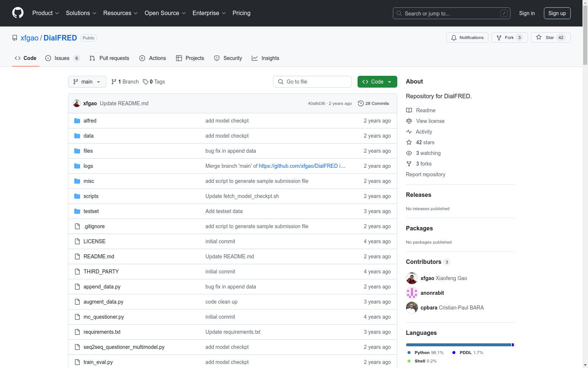Open the main branch selector dropdown
The width and height of the screenshot is (588, 368).
coord(87,82)
